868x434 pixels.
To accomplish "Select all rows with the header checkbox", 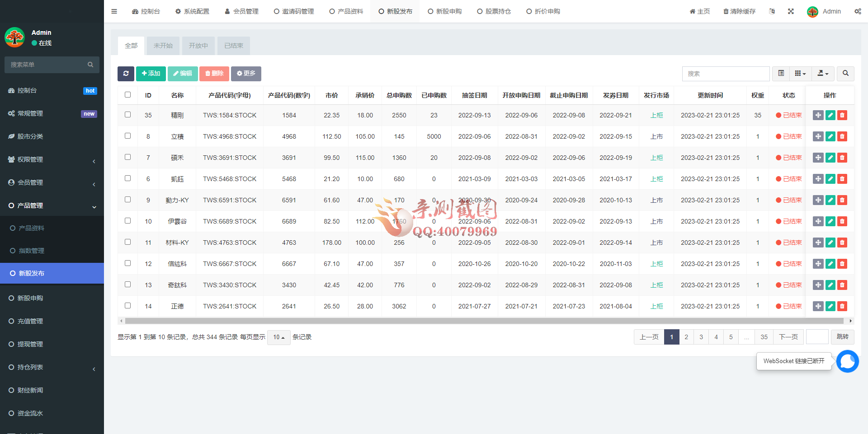I will pos(127,95).
